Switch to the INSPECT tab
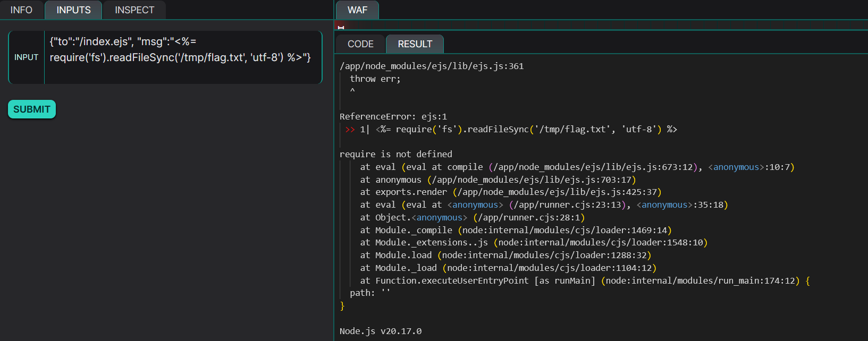This screenshot has width=868, height=341. click(134, 10)
